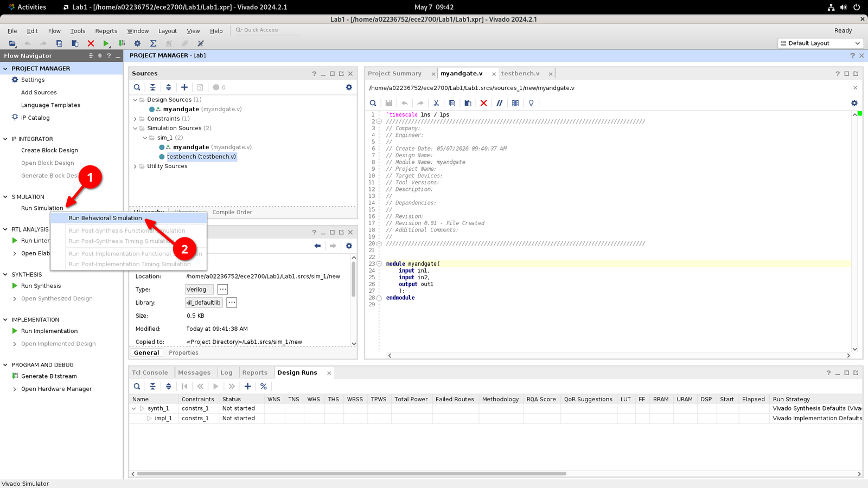Collapse the Design Sources tree node
This screenshot has height=488, width=868.
[x=136, y=100]
